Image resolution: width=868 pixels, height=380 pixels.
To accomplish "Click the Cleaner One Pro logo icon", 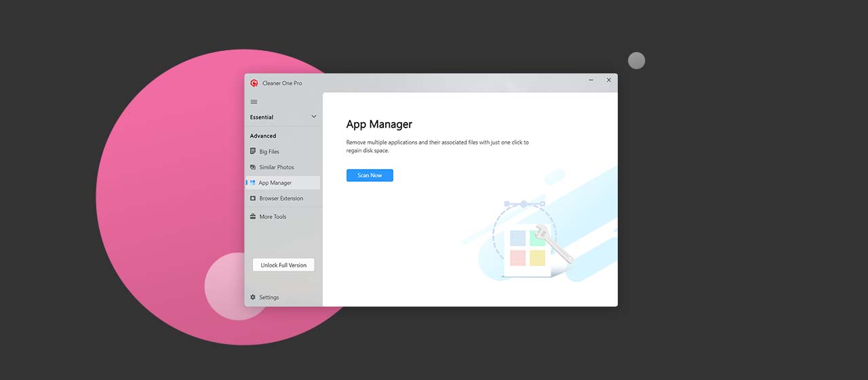I will coord(254,83).
